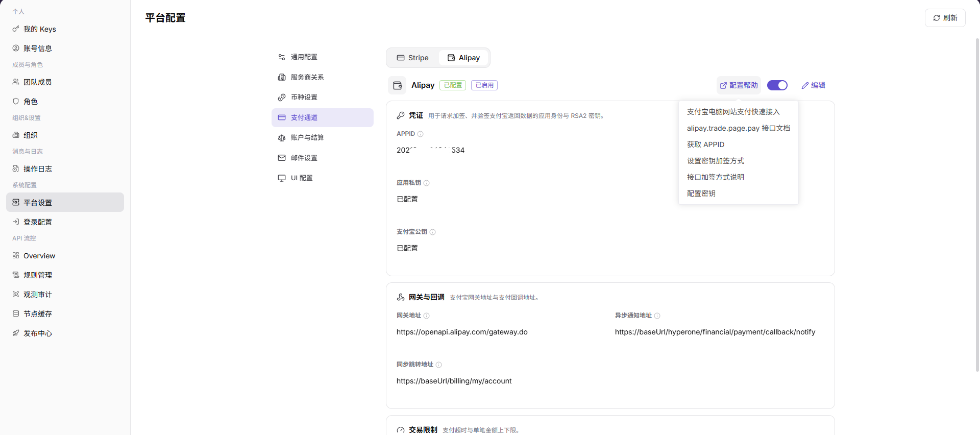Click the callback/notify URL text

[x=715, y=332]
